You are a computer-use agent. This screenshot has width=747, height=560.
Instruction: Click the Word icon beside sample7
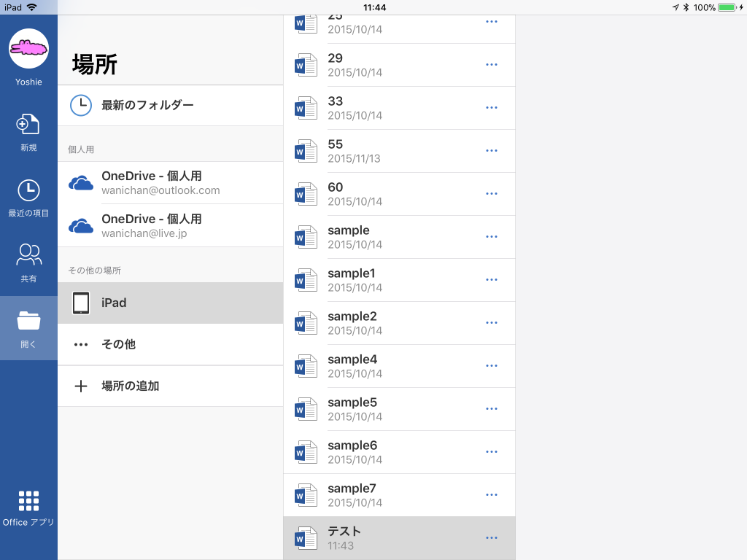[x=306, y=495]
